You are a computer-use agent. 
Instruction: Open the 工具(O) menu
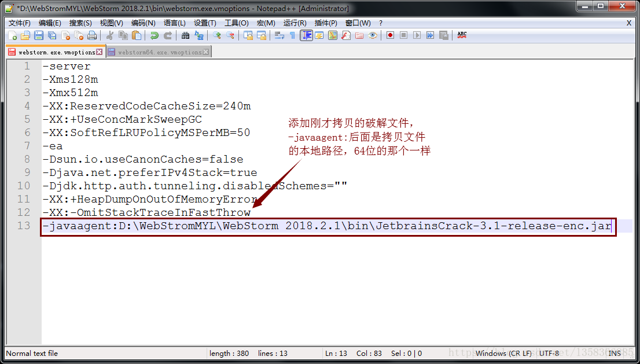click(x=236, y=23)
